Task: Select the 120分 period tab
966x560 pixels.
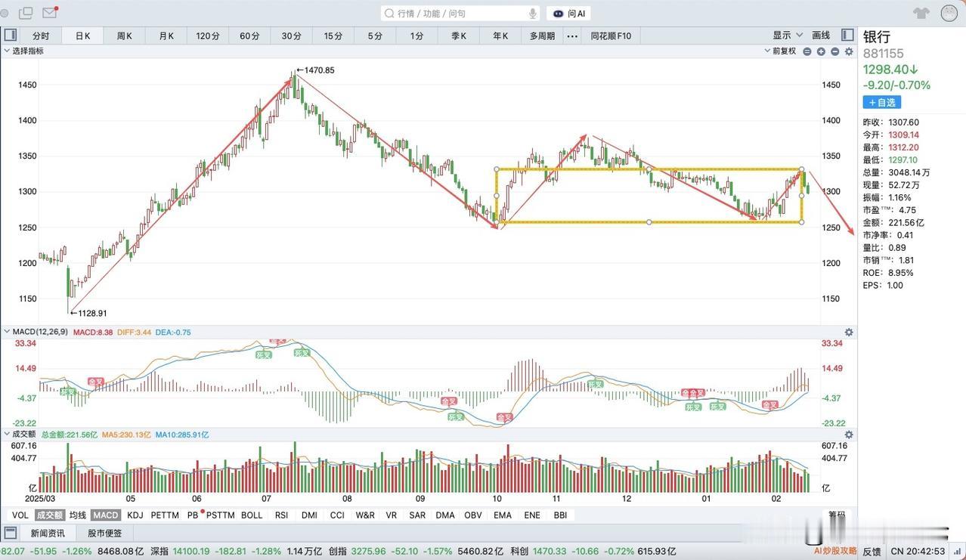Action: point(208,36)
